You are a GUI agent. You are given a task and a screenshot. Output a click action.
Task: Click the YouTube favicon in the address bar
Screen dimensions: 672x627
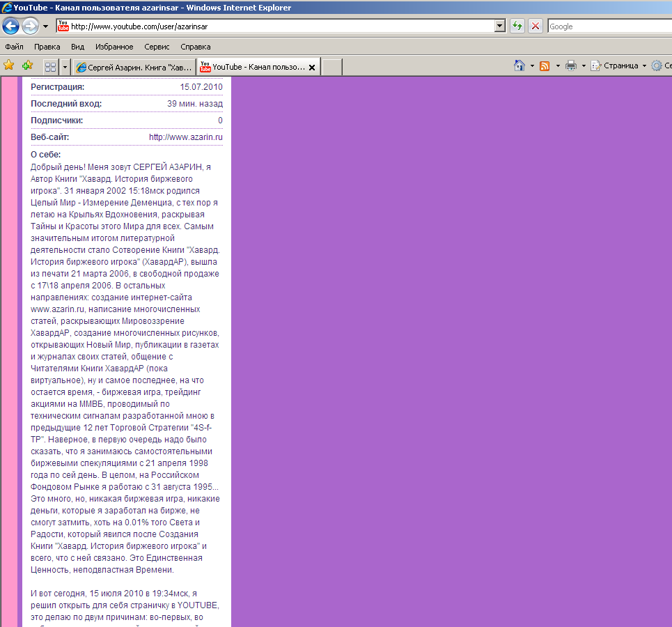pos(63,26)
